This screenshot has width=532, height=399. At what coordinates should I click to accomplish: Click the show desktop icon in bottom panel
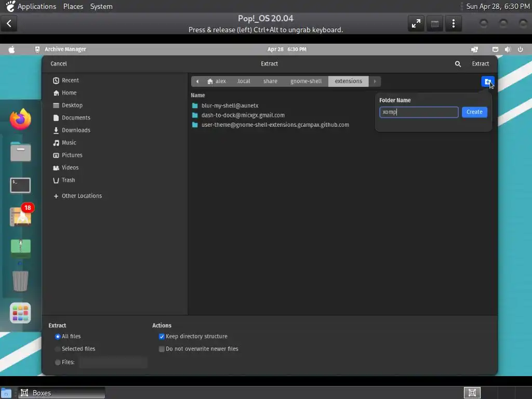click(6, 393)
